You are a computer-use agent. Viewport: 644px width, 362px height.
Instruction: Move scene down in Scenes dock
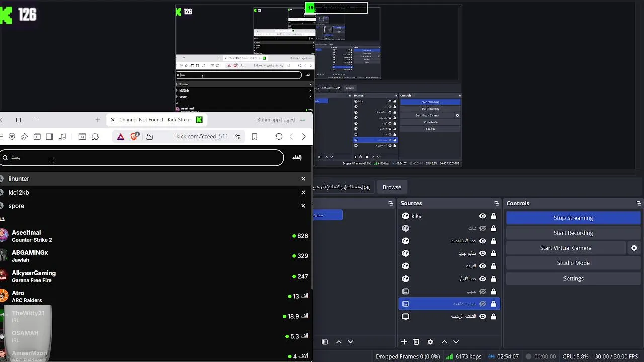(351, 342)
